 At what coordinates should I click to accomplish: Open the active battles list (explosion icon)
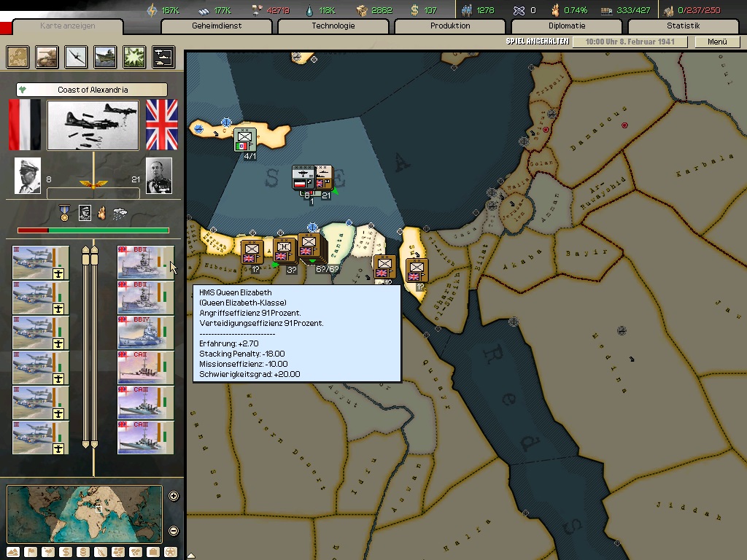134,57
